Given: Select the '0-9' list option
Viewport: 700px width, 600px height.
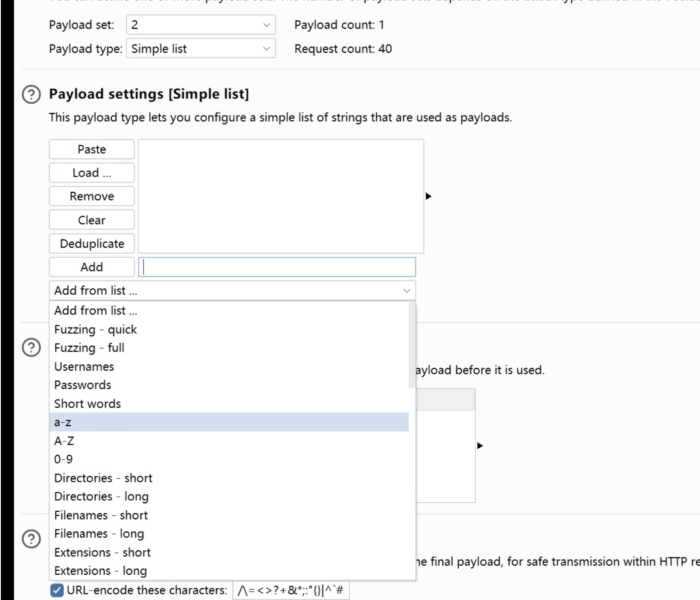Looking at the screenshot, I should (x=63, y=459).
